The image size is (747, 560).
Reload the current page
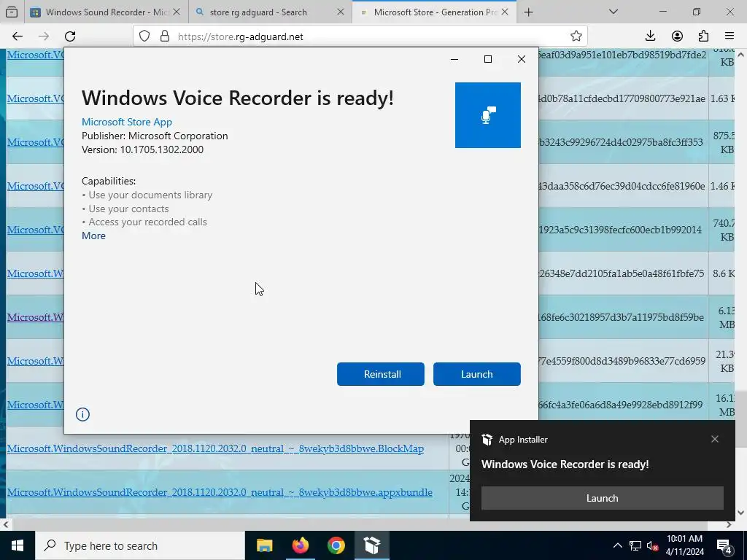[x=70, y=36]
